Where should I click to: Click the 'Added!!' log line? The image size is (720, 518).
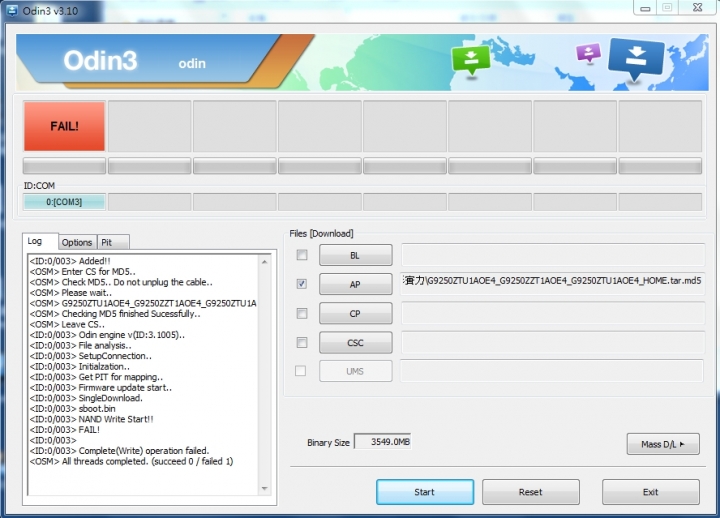click(x=70, y=261)
